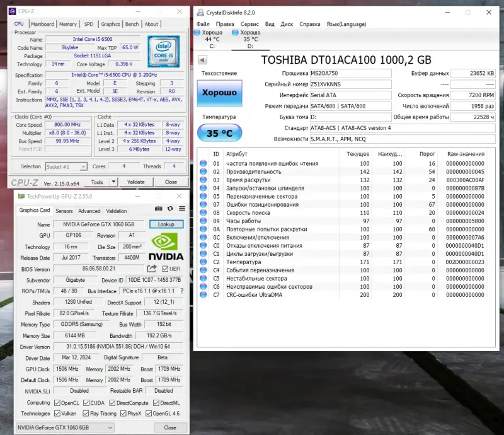Click status circle for attribute C5 unstable sectors
The image size is (504, 435).
(x=203, y=278)
